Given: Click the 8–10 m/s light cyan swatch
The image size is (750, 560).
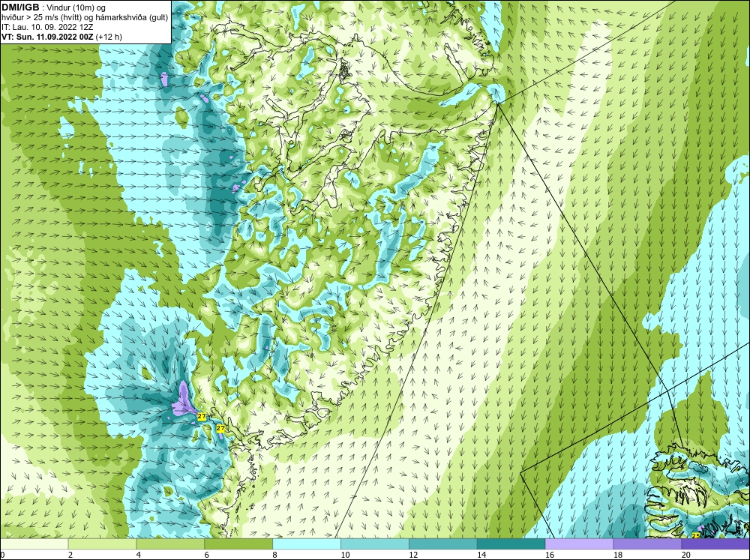Looking at the screenshot, I should (307, 544).
